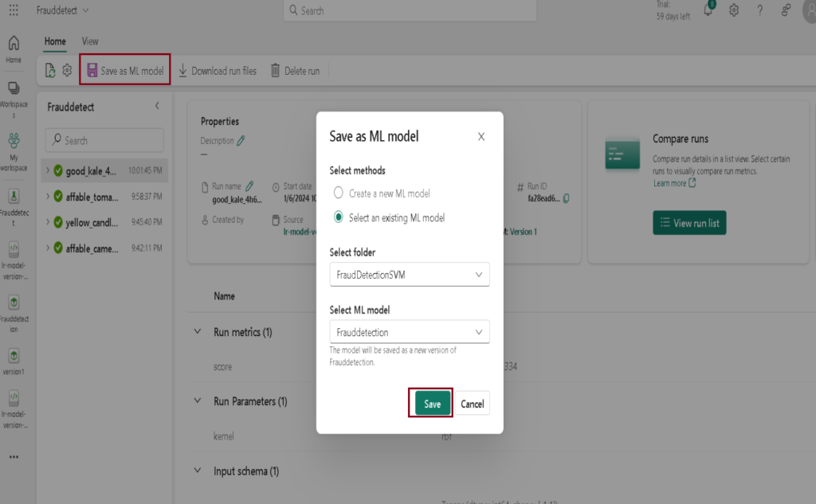Select the Home ribbon tab
This screenshot has height=504, width=816.
tap(55, 41)
